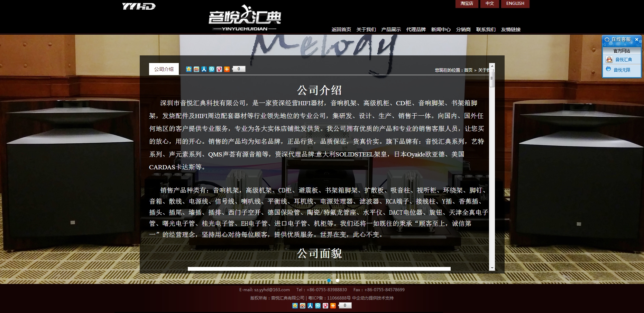Click the 公司介绍 heading text
This screenshot has width=644, height=313.
click(x=319, y=90)
